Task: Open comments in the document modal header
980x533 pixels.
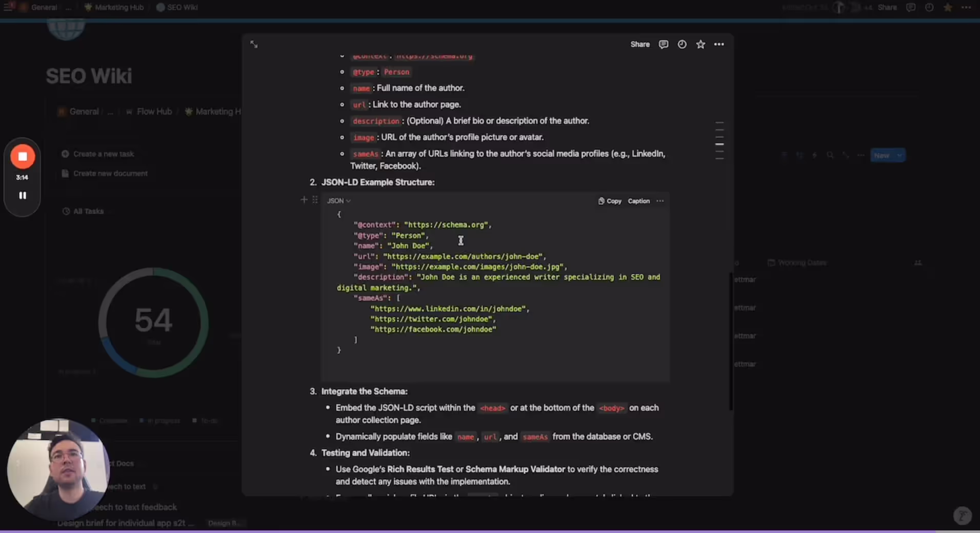Action: (664, 45)
